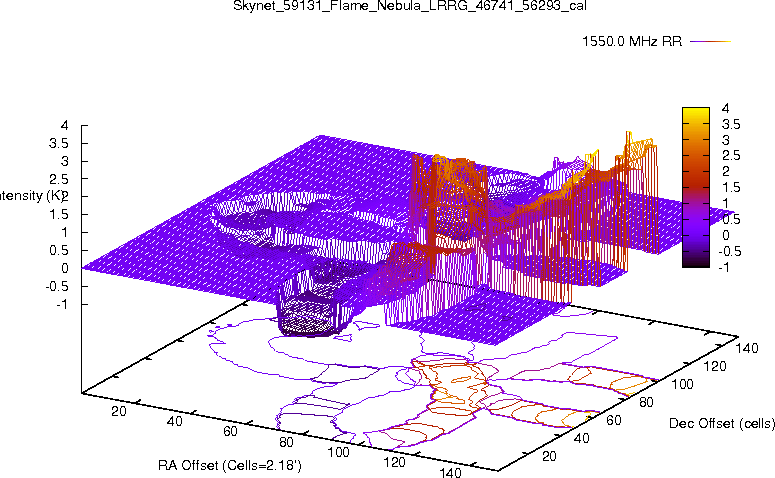The image size is (775, 478).
Task: Click the 1.5 label on the color bar
Action: click(731, 187)
